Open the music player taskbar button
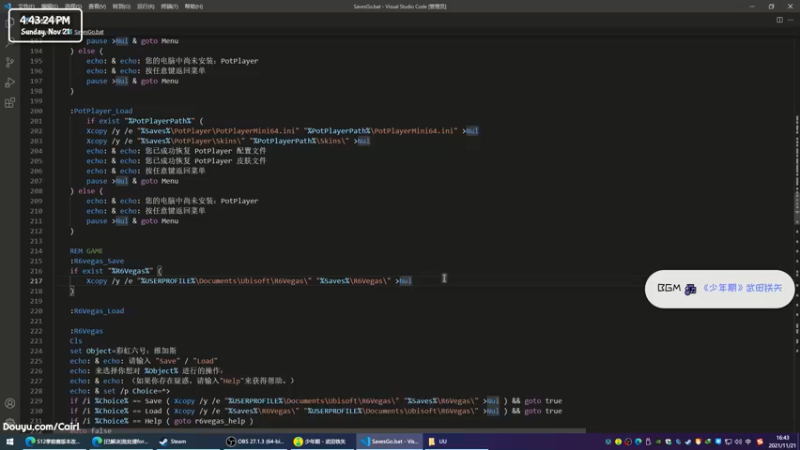 point(321,442)
